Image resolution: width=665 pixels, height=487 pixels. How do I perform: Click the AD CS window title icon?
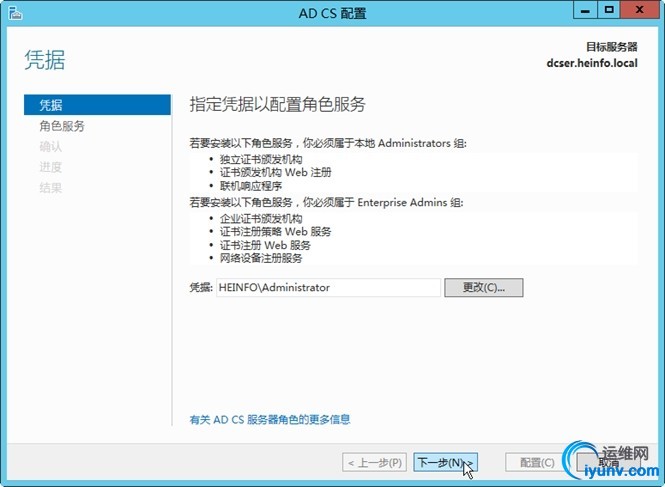(15, 13)
